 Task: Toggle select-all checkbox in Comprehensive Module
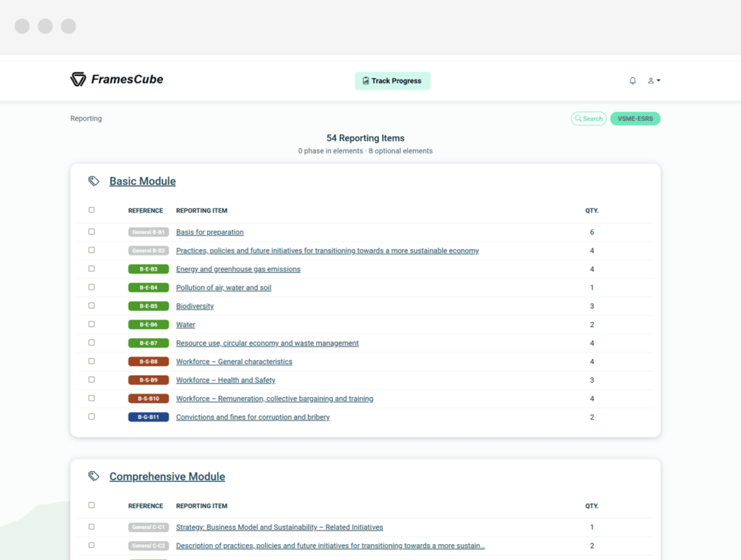coord(92,505)
